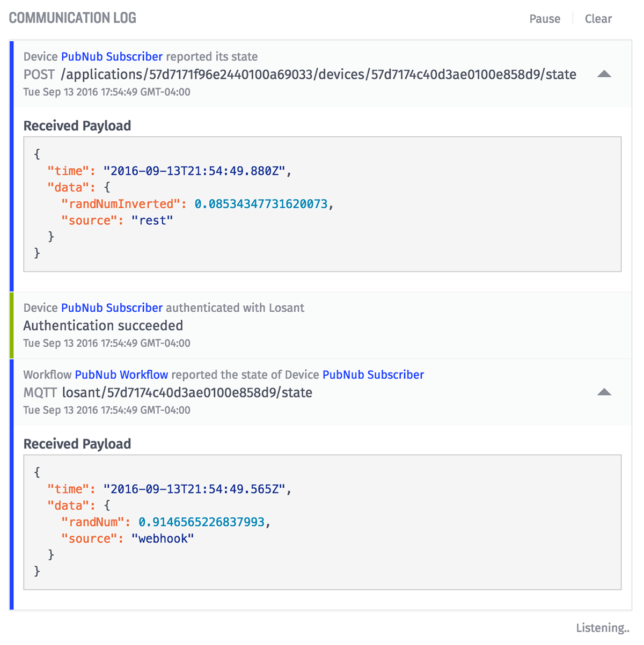
Task: Click the randNumInverted value 0.08534347731620073
Action: pyautogui.click(x=261, y=204)
